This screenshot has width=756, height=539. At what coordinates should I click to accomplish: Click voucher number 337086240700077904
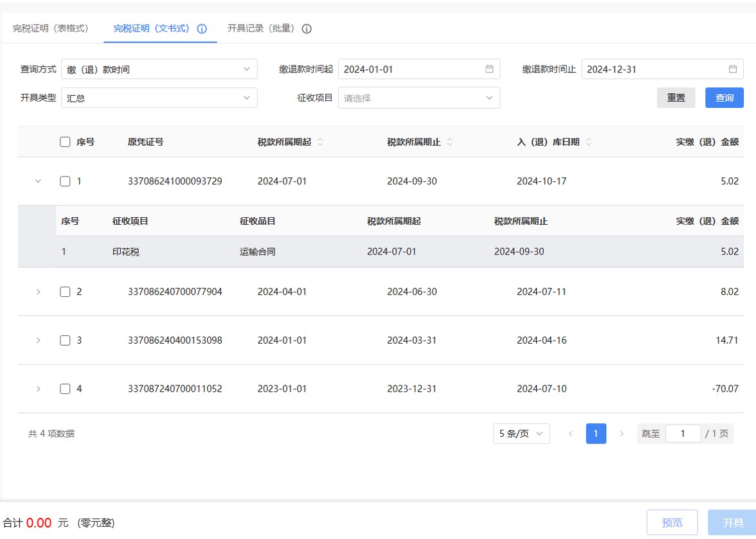pyautogui.click(x=175, y=292)
